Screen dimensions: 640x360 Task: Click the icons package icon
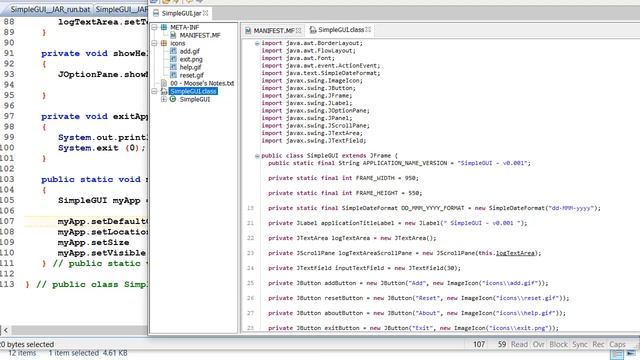(x=164, y=43)
